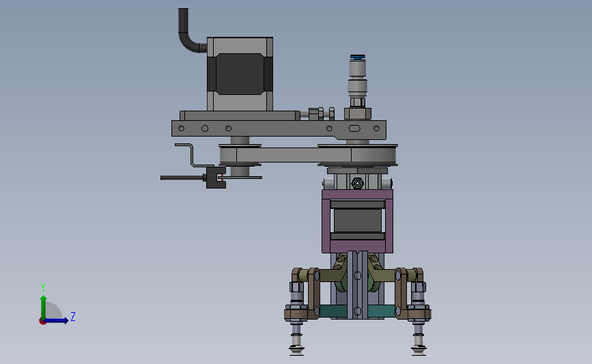
Task: Select the large driven pulley on the right
Action: (x=358, y=155)
